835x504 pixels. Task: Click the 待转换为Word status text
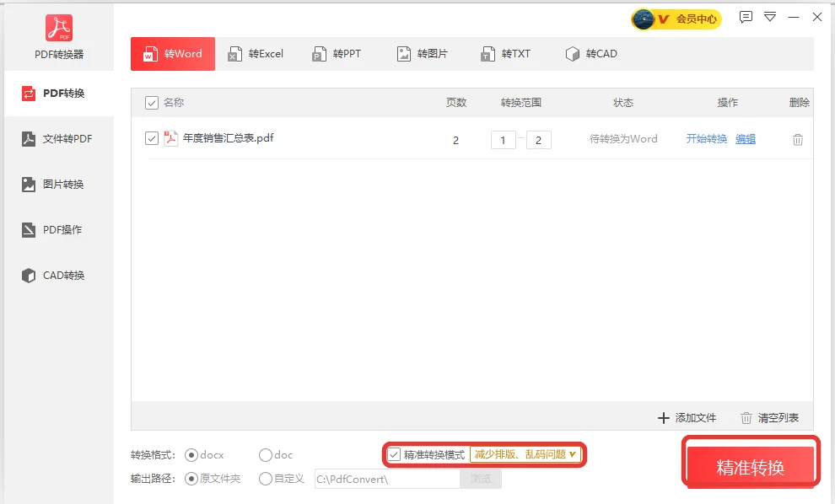tap(623, 139)
